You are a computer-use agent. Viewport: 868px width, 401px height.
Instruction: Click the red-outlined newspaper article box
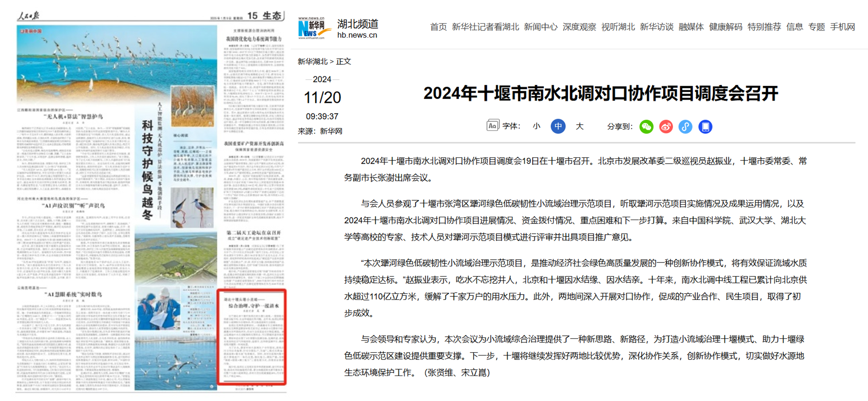point(252,337)
